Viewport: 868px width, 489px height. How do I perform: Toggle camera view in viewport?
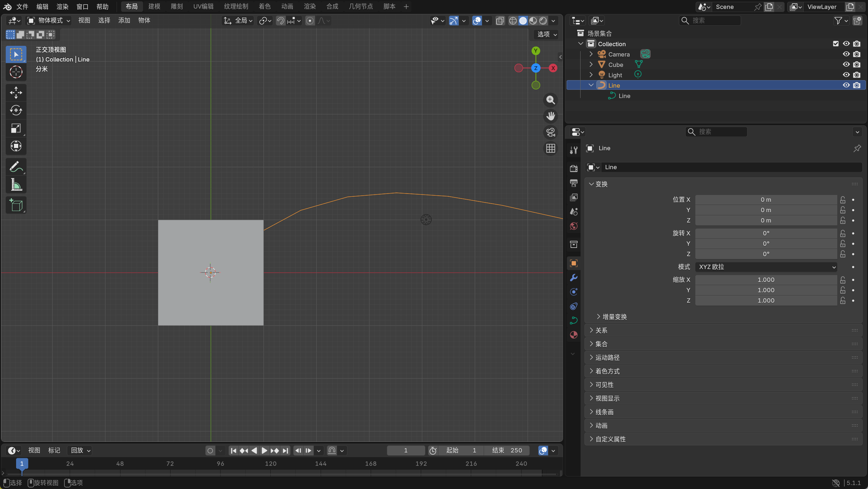coord(551,132)
